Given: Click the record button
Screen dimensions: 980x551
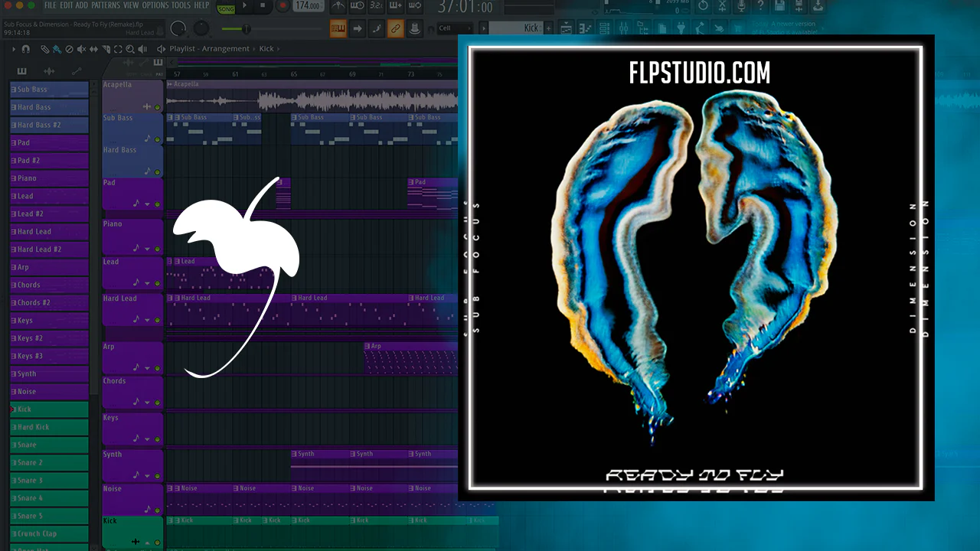Looking at the screenshot, I should click(x=283, y=6).
